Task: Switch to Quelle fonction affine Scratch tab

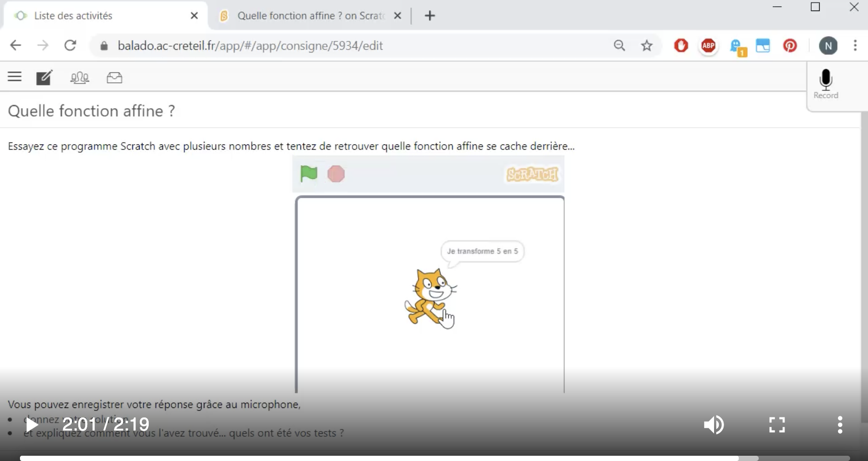Action: pos(310,16)
